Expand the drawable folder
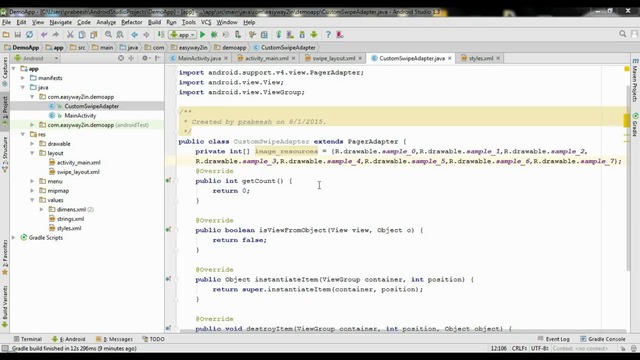The width and height of the screenshot is (640, 360). [x=32, y=144]
